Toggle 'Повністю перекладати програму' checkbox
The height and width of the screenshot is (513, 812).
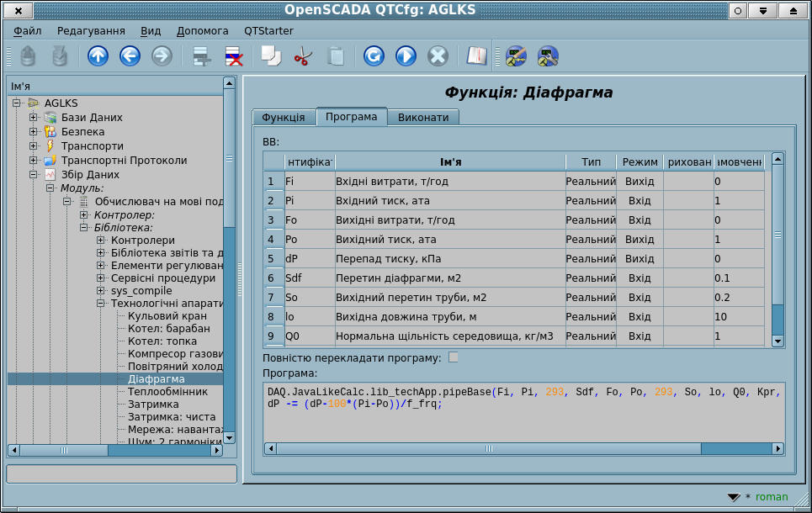pos(454,357)
